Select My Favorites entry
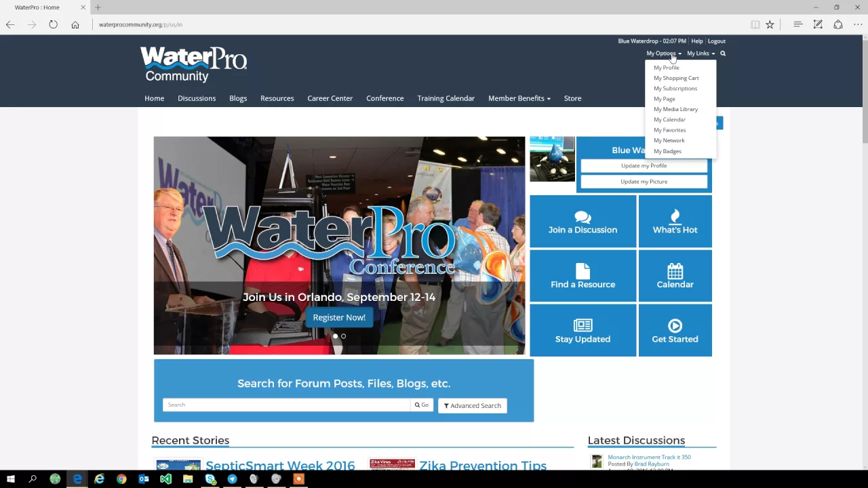 [669, 130]
